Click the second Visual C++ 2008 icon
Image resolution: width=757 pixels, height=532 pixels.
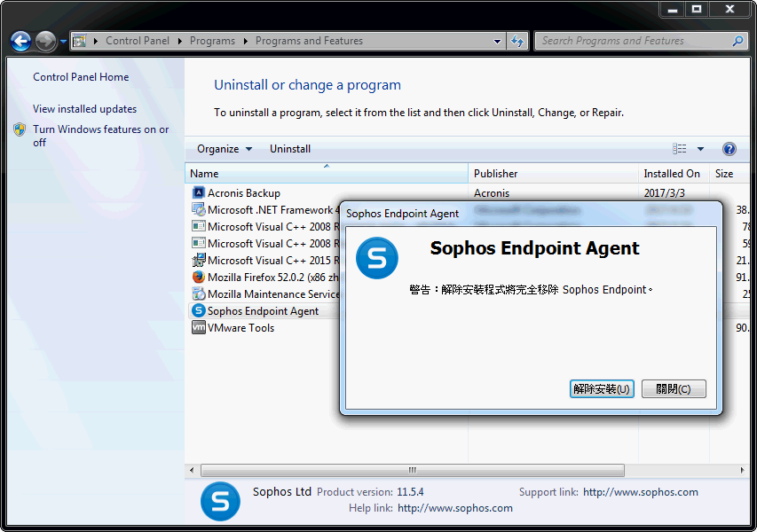(198, 244)
